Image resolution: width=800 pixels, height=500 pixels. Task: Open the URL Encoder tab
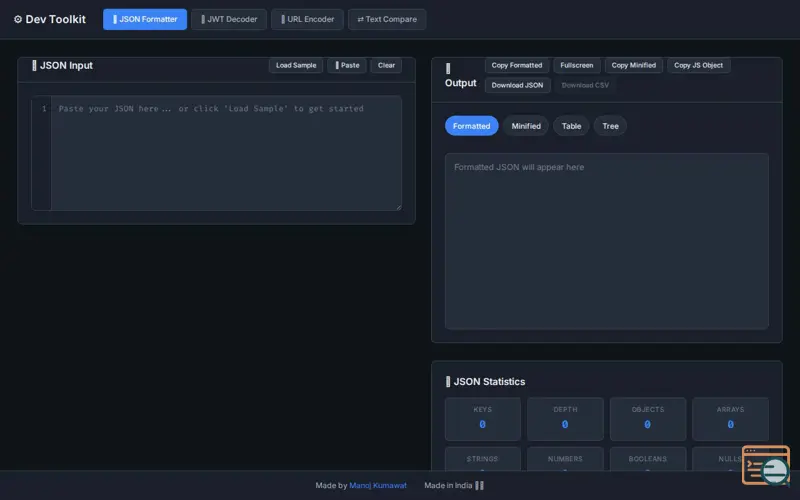307,19
